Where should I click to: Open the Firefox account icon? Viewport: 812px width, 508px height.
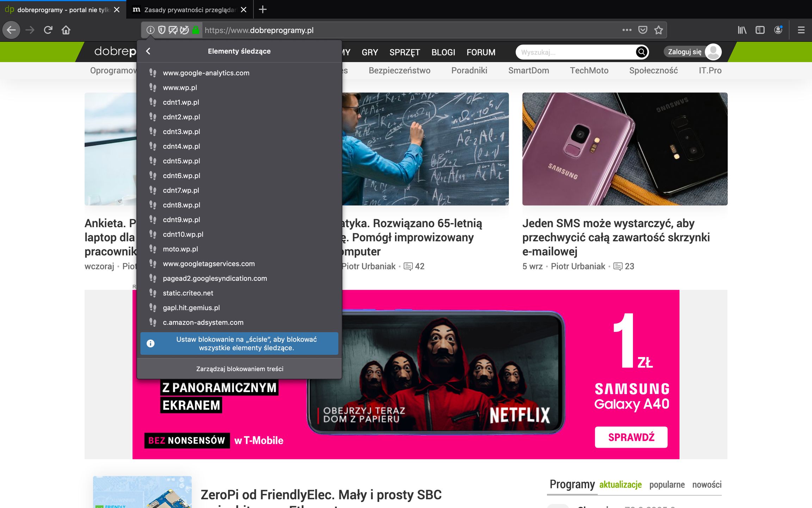pyautogui.click(x=778, y=30)
